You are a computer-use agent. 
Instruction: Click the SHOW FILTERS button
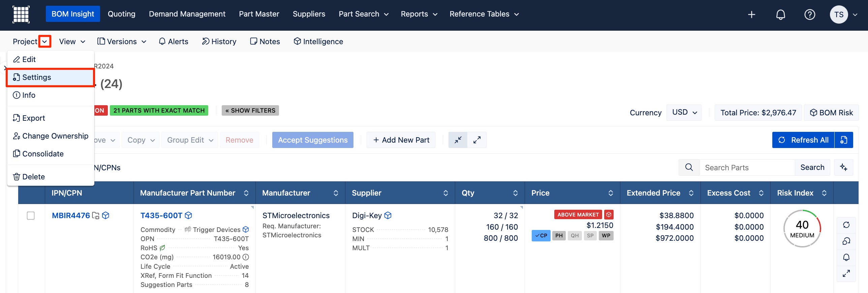pos(250,111)
